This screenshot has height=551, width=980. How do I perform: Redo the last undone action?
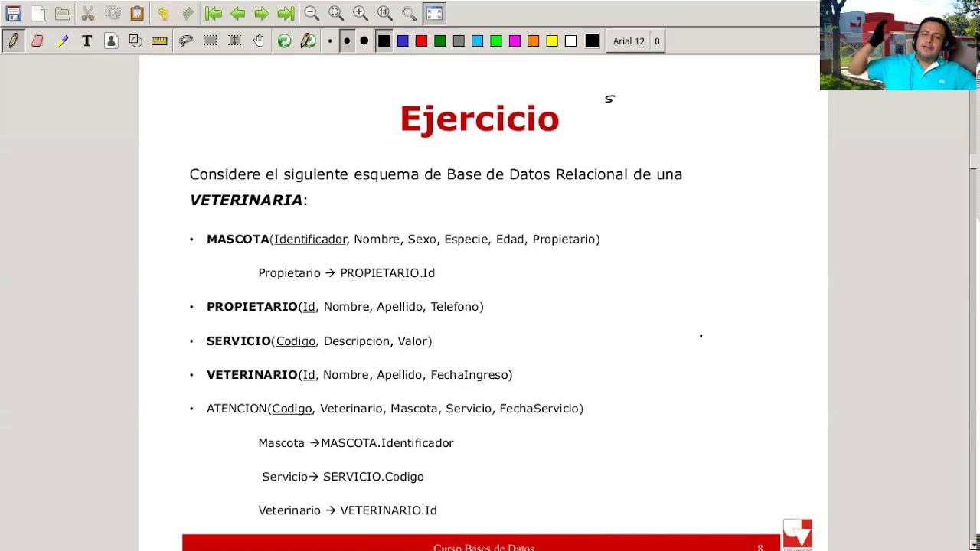[188, 14]
